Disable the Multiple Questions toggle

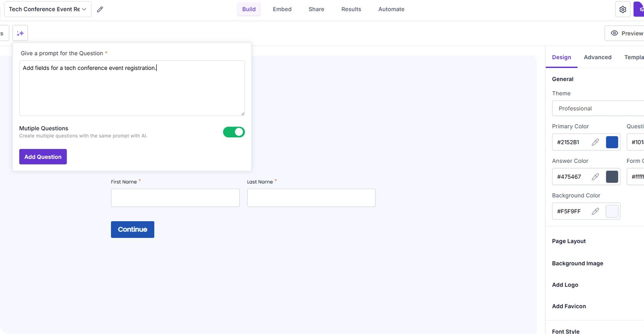pyautogui.click(x=234, y=132)
